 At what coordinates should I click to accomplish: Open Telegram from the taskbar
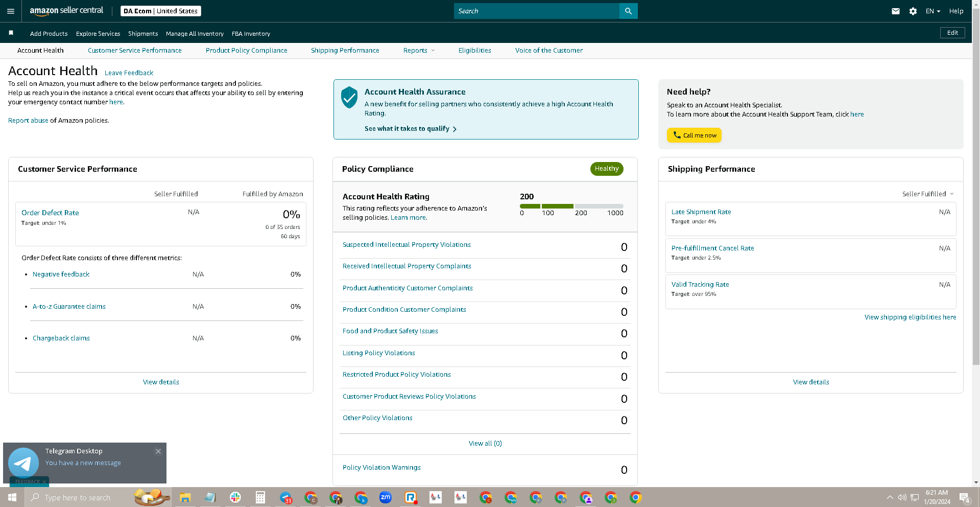285,497
